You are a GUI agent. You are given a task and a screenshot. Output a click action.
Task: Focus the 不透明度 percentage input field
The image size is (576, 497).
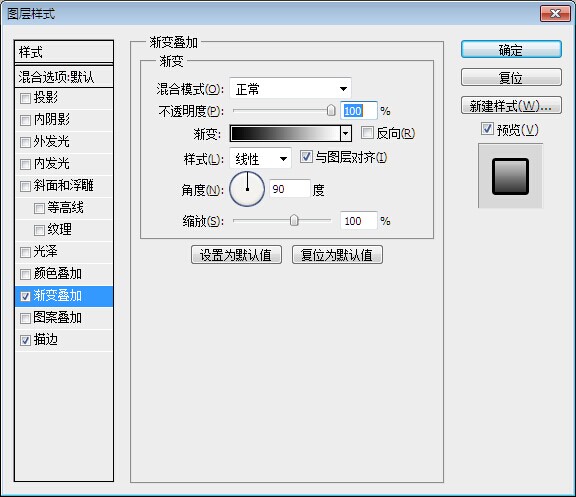pos(359,111)
